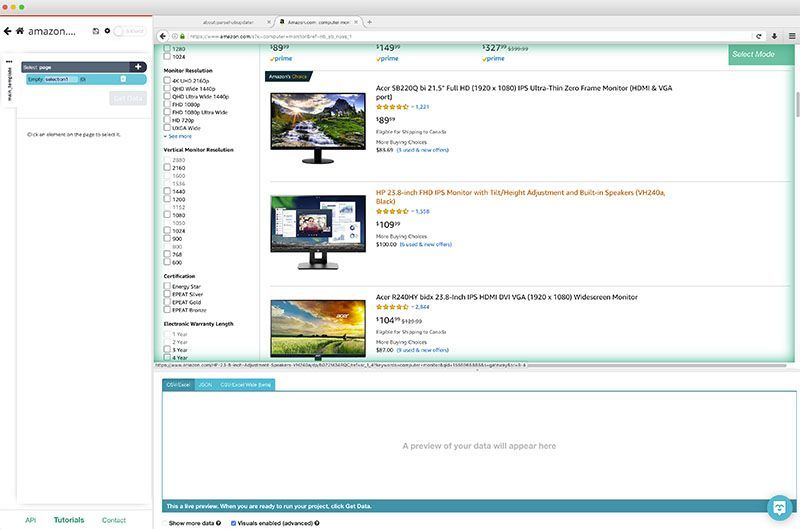
Task: Select the Acer R240HY bidx monitor title
Action: pyautogui.click(x=507, y=297)
